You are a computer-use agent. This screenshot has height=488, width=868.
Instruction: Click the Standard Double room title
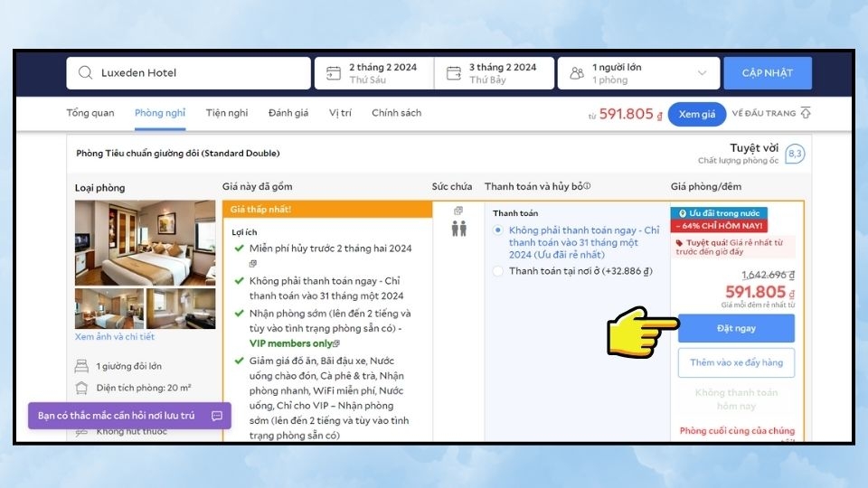[x=178, y=154]
